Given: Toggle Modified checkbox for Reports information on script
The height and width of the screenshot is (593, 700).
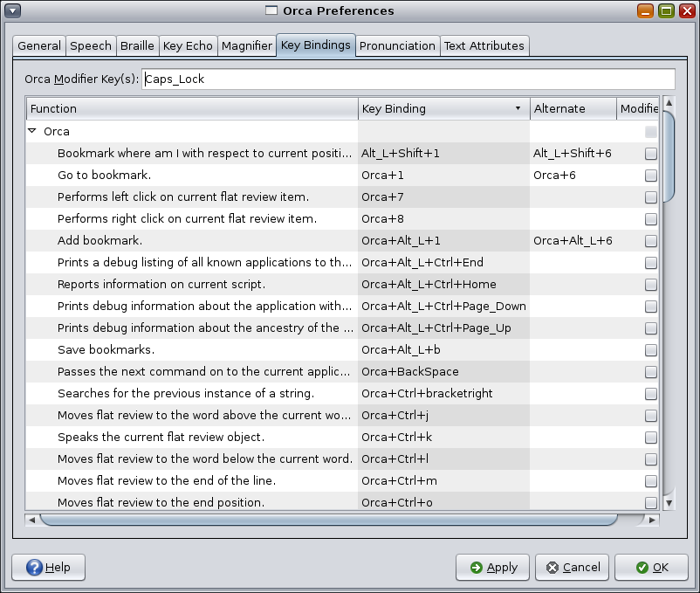Looking at the screenshot, I should point(651,285).
